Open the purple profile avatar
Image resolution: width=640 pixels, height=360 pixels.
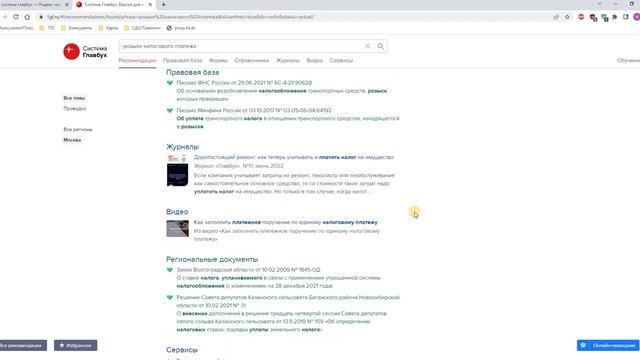tap(637, 17)
